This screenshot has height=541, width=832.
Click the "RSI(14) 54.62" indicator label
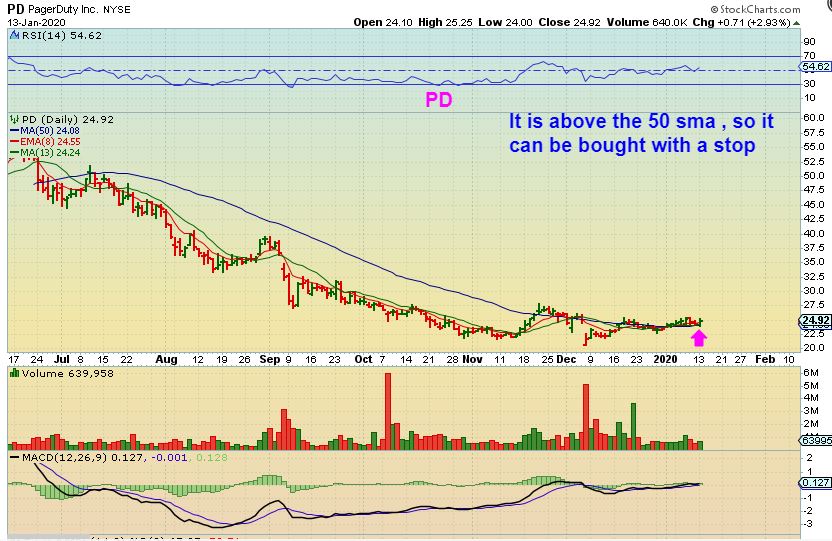[x=61, y=36]
